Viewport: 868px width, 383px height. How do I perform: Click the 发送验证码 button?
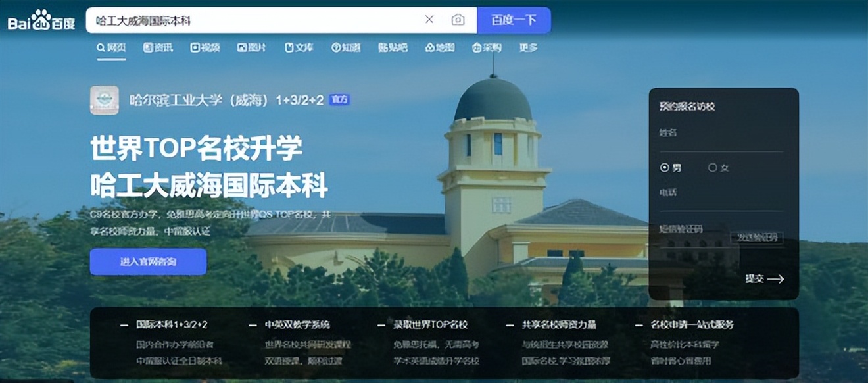click(756, 237)
